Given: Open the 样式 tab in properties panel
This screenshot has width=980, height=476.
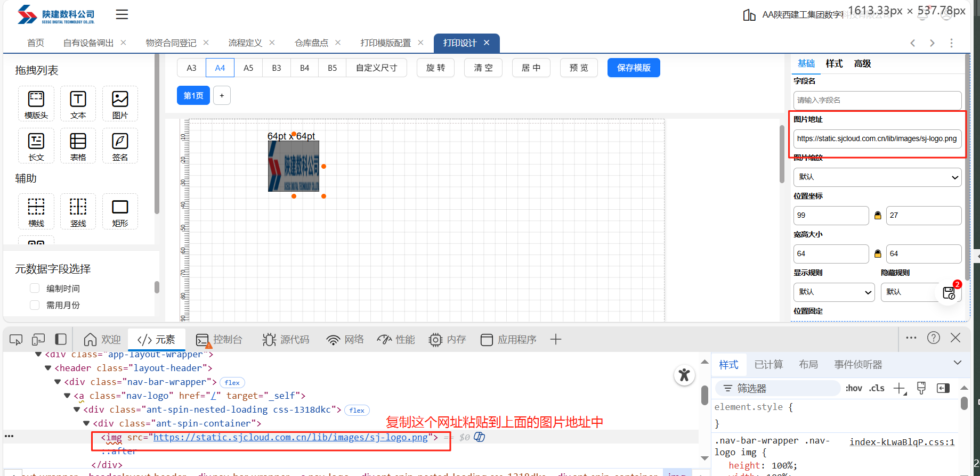Looking at the screenshot, I should [x=834, y=64].
